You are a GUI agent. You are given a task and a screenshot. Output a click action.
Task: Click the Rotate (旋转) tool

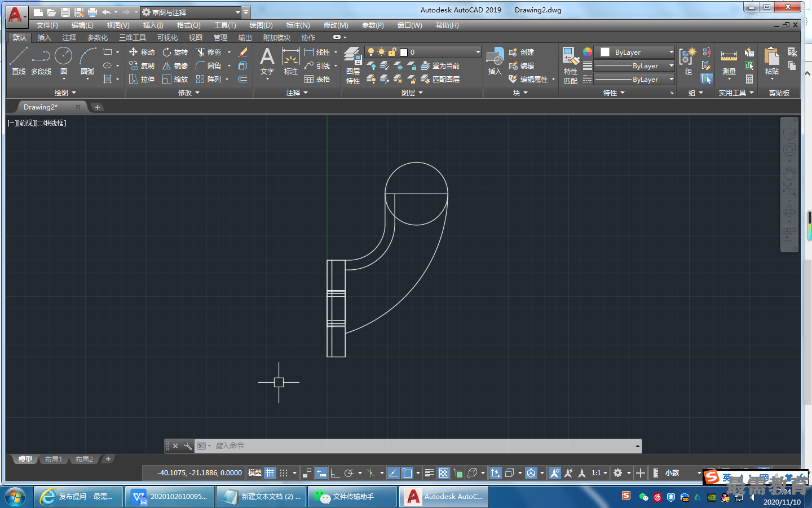click(x=175, y=52)
